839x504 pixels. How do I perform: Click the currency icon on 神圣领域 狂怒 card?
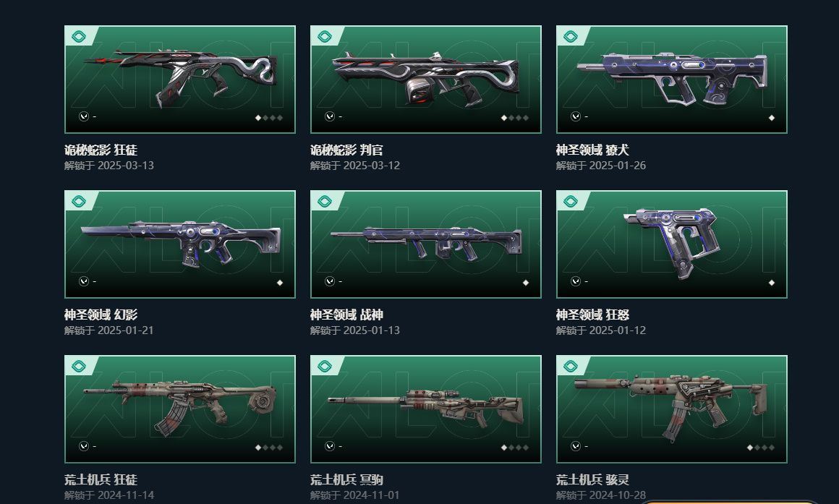(576, 281)
